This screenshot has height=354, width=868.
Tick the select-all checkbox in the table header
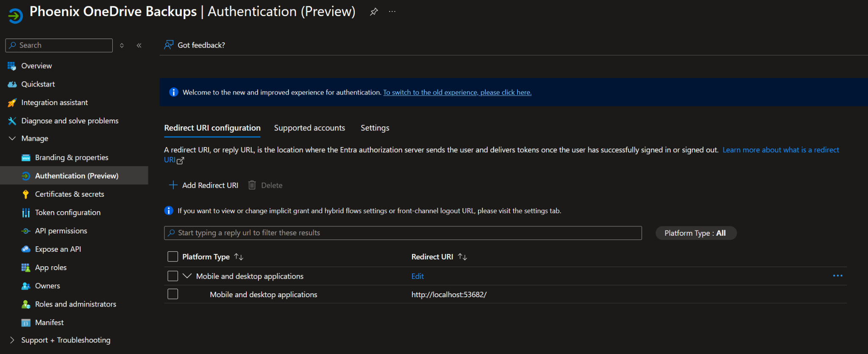pos(172,256)
